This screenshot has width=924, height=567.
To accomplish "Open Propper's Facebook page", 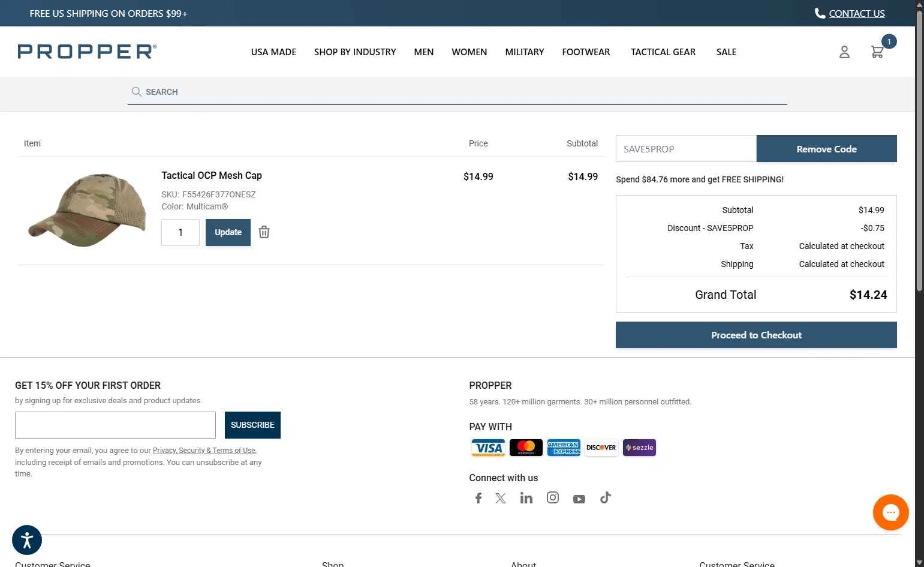I will tap(478, 498).
